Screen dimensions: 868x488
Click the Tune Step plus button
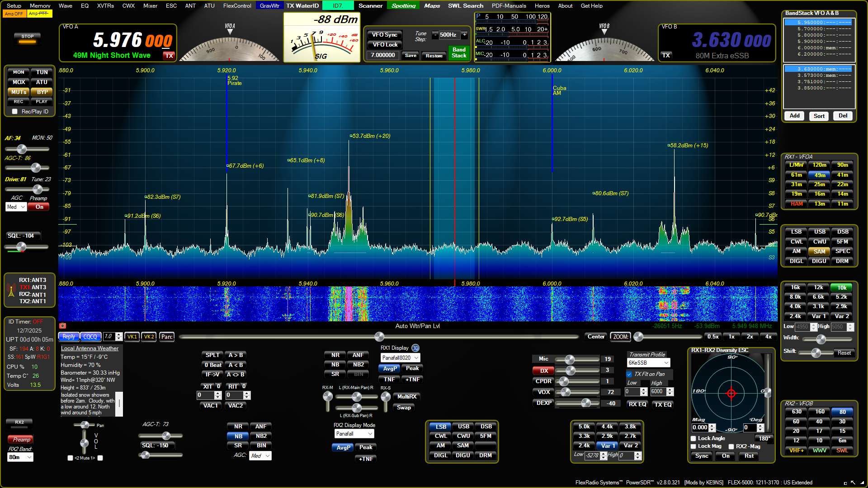464,35
